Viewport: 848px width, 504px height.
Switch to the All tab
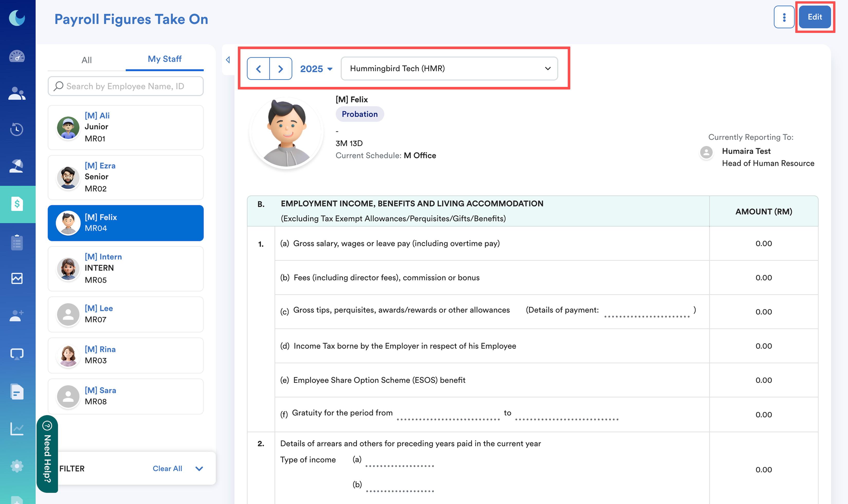pos(87,60)
